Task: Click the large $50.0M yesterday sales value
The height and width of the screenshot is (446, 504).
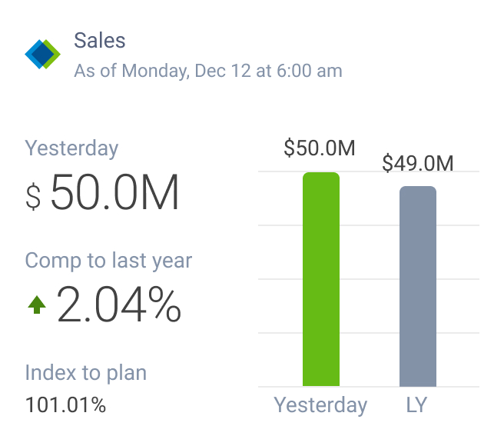Action: tap(114, 194)
